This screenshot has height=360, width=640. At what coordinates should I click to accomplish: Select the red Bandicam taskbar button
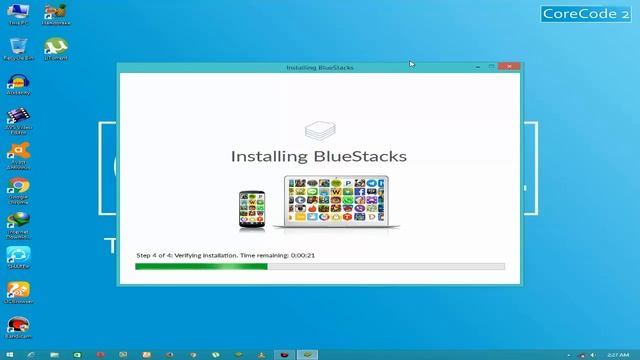284,355
